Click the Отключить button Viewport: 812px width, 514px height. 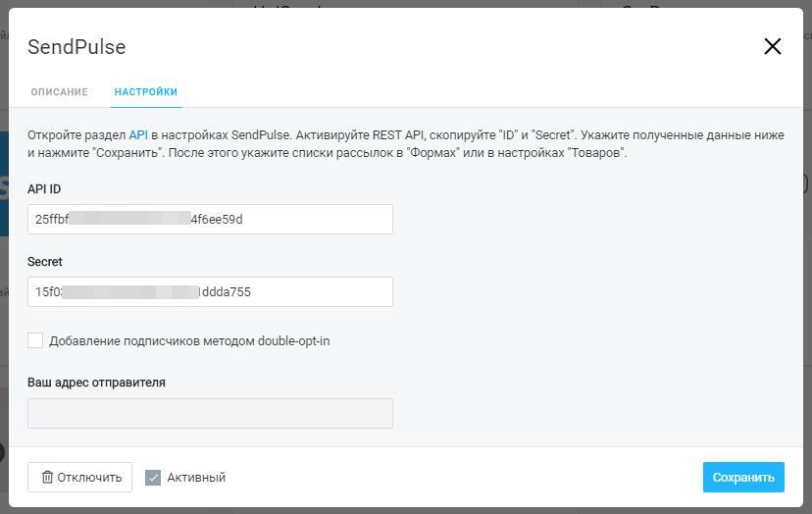coord(79,477)
